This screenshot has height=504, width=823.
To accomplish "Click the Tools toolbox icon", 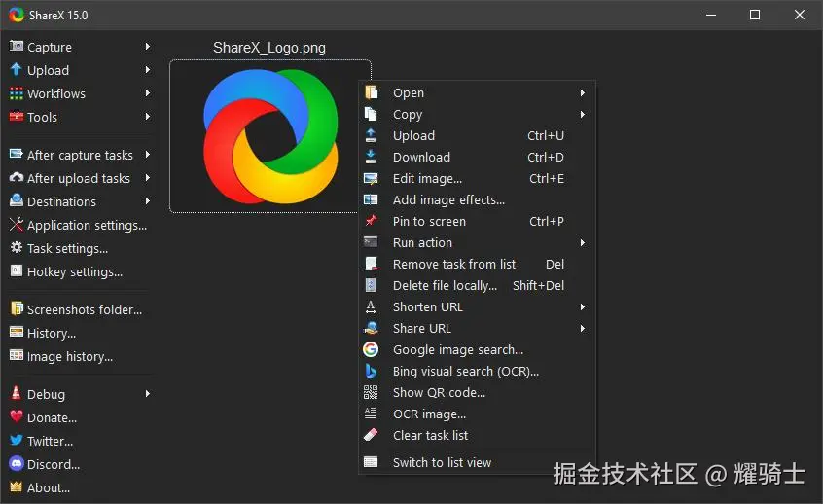I will click(x=17, y=117).
